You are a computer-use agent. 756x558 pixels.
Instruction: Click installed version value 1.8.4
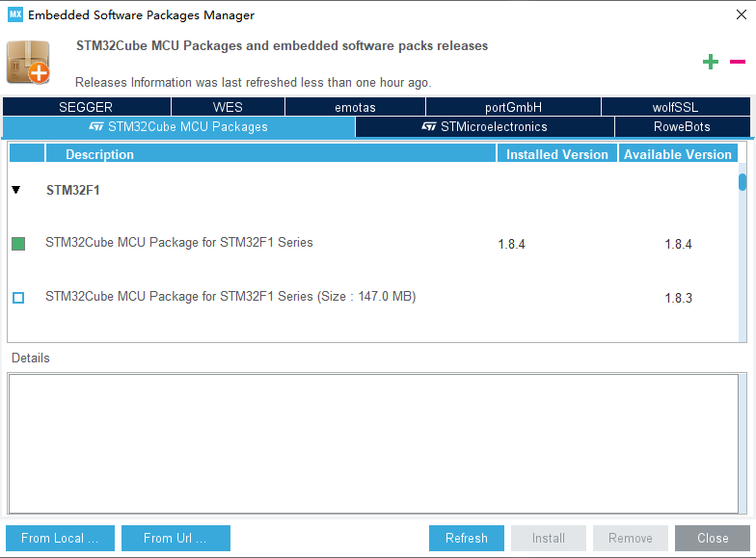coord(511,245)
